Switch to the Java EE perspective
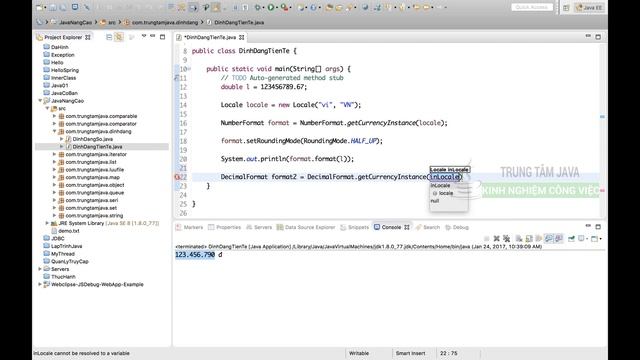 point(589,8)
